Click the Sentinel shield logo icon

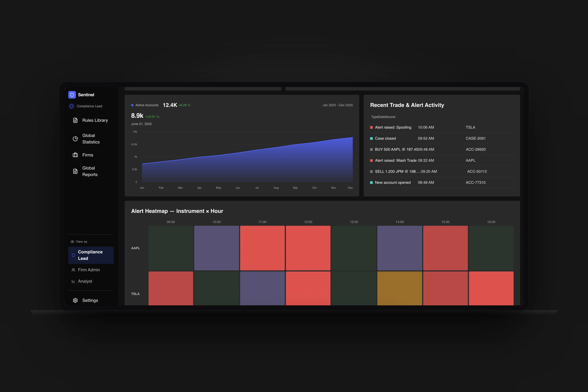coord(72,95)
